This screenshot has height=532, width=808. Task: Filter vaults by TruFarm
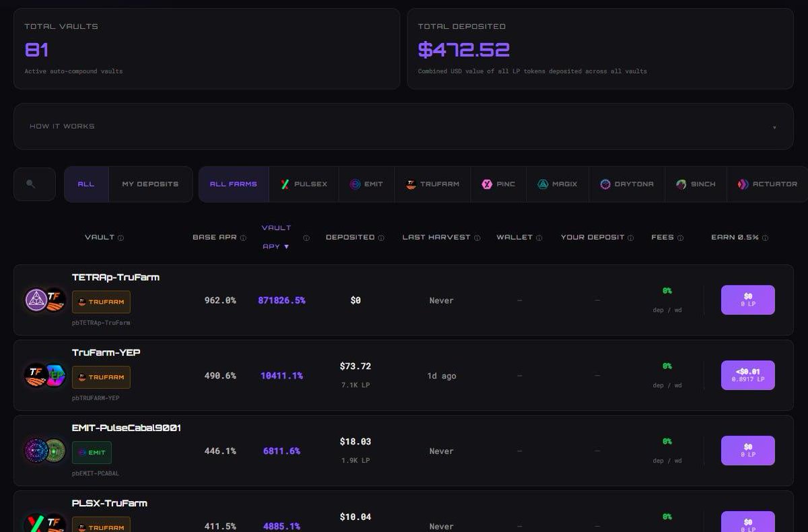[433, 184]
